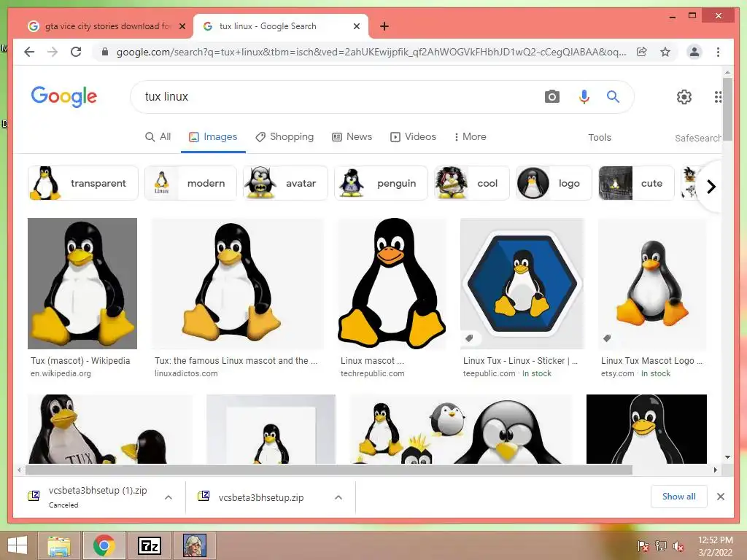
Task: Open the share page icon in address bar
Action: point(642,52)
